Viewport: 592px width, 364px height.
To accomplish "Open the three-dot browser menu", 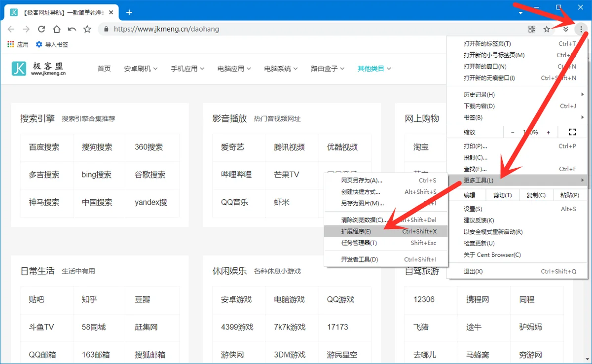I will [x=582, y=29].
